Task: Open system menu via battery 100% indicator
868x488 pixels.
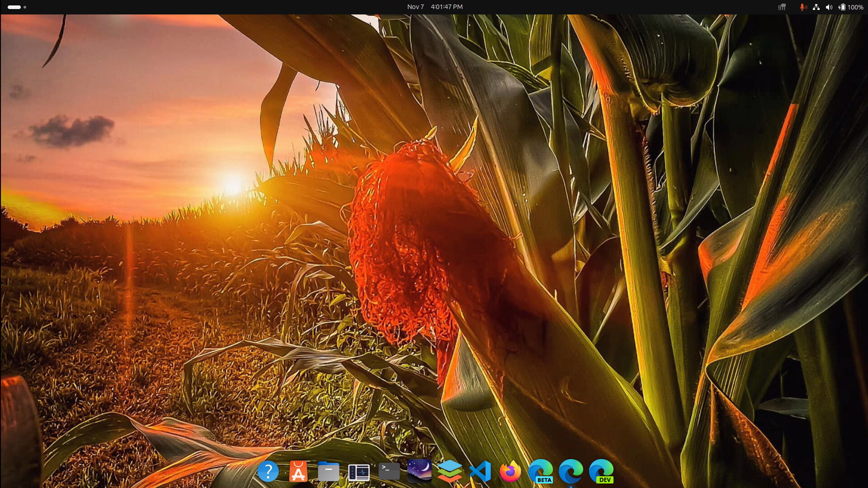Action: click(x=850, y=7)
